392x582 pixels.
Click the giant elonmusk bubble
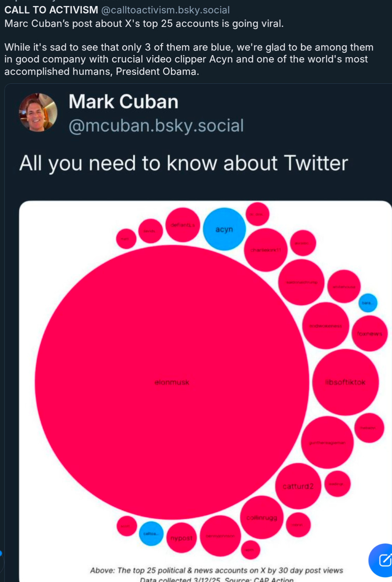pyautogui.click(x=172, y=382)
